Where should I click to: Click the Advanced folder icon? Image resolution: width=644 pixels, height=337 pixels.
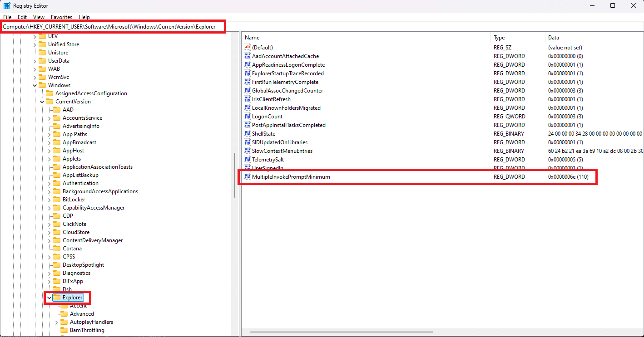64,314
